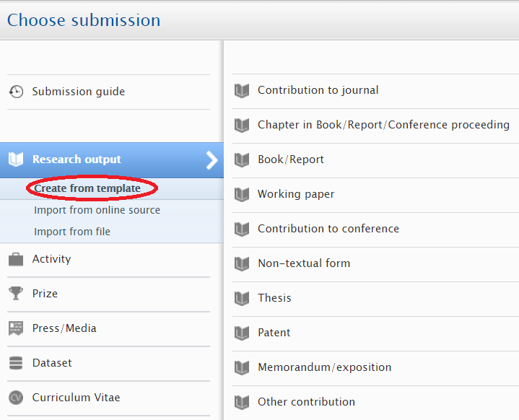This screenshot has height=420, width=519.
Task: Expand Research output with the chevron arrow
Action: (x=211, y=159)
